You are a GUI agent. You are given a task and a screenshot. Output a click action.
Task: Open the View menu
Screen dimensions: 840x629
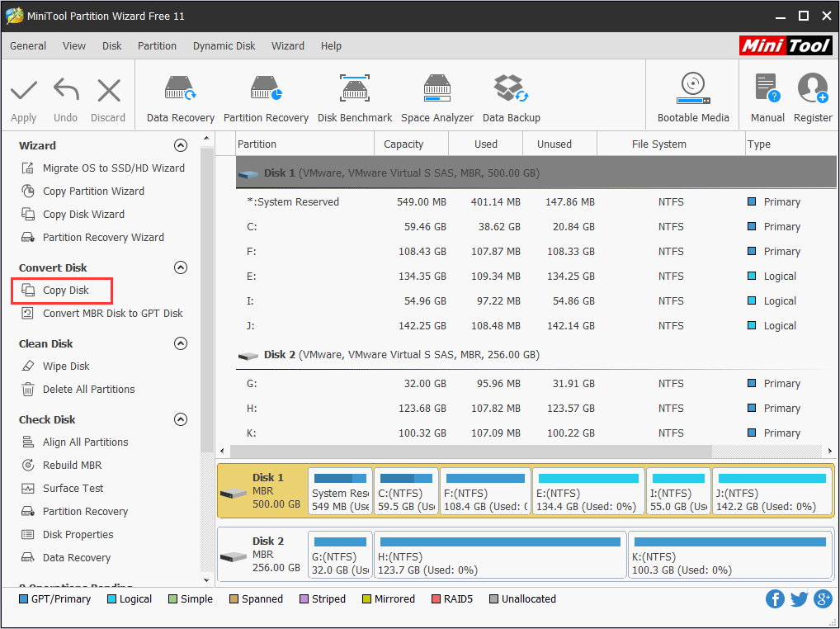coord(74,46)
